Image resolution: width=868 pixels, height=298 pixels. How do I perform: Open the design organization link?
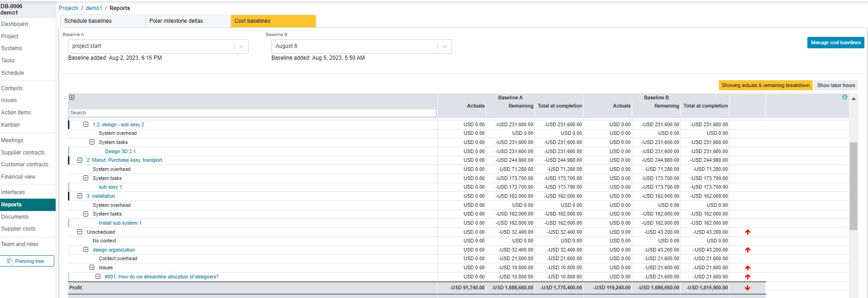(114, 250)
